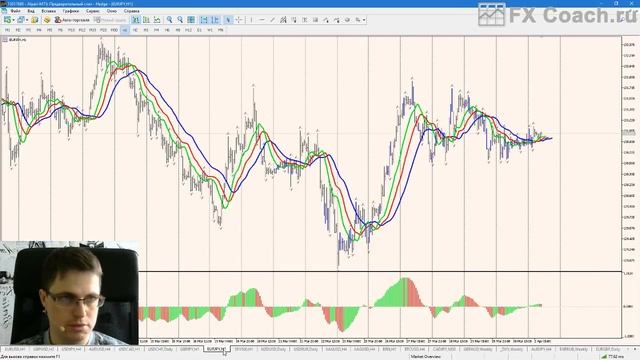Click the New Order button
Screen dimensions: 640x360
point(110,20)
